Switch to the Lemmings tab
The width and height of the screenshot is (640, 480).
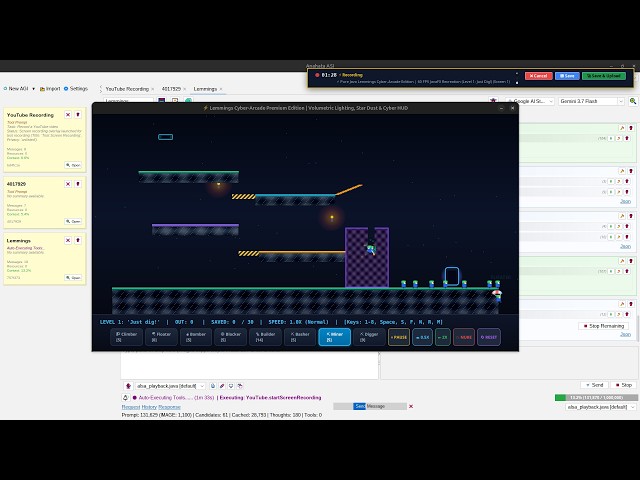point(205,89)
